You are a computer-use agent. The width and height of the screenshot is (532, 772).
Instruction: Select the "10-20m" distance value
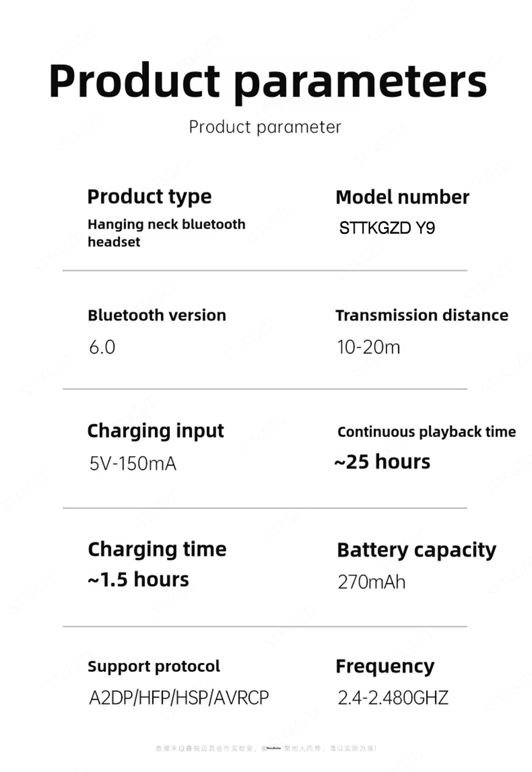point(369,347)
